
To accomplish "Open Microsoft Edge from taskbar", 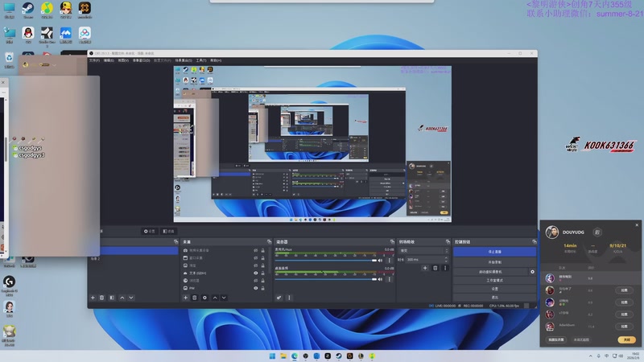I will [294, 356].
